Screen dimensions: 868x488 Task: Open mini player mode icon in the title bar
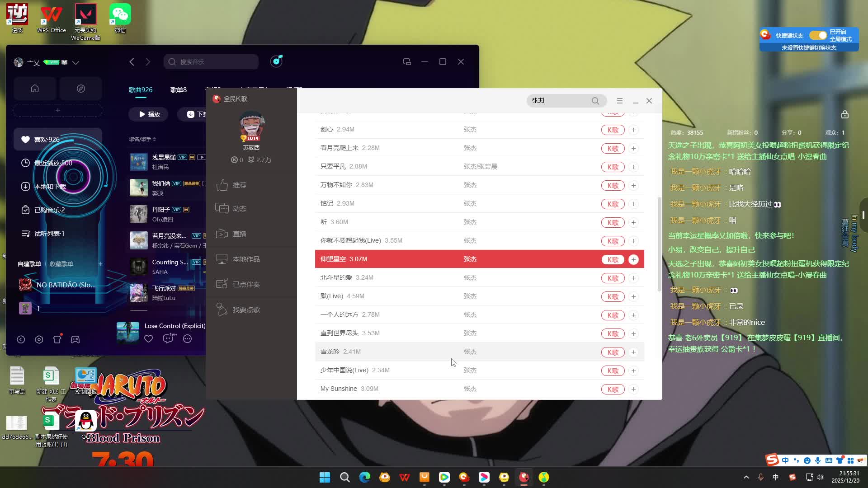coord(407,62)
